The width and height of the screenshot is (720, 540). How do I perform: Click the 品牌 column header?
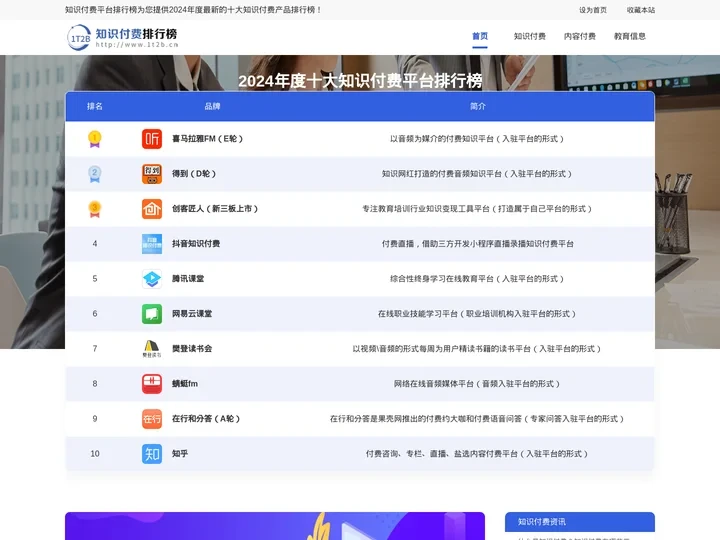[212, 107]
